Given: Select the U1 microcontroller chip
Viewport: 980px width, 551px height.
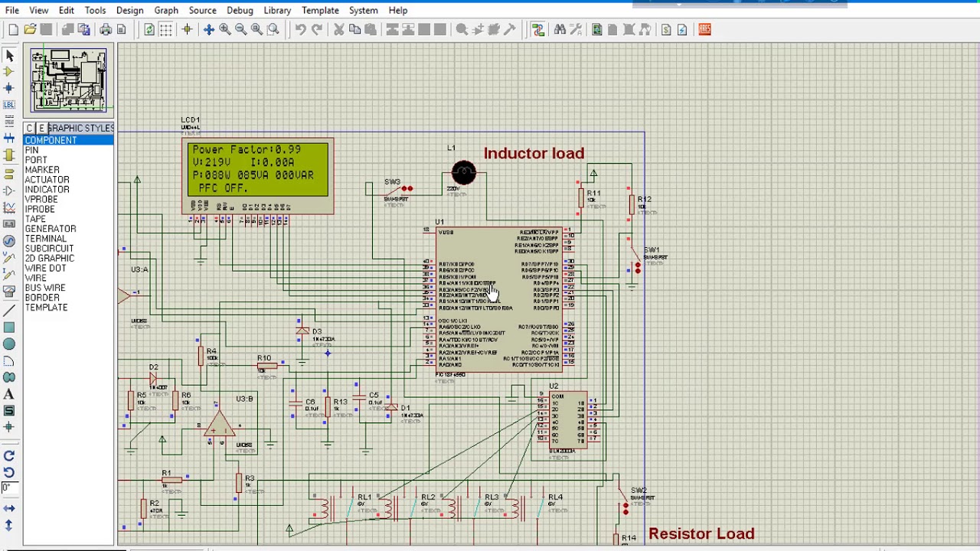Looking at the screenshot, I should (499, 299).
